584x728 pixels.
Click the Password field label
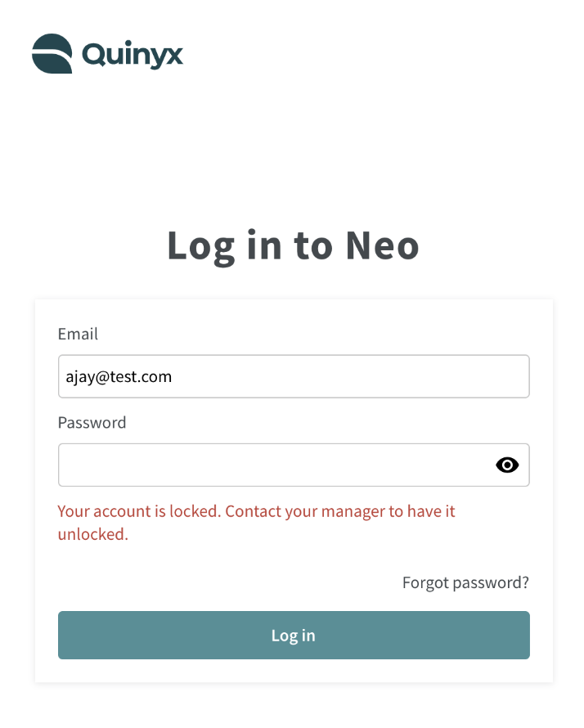(x=92, y=423)
